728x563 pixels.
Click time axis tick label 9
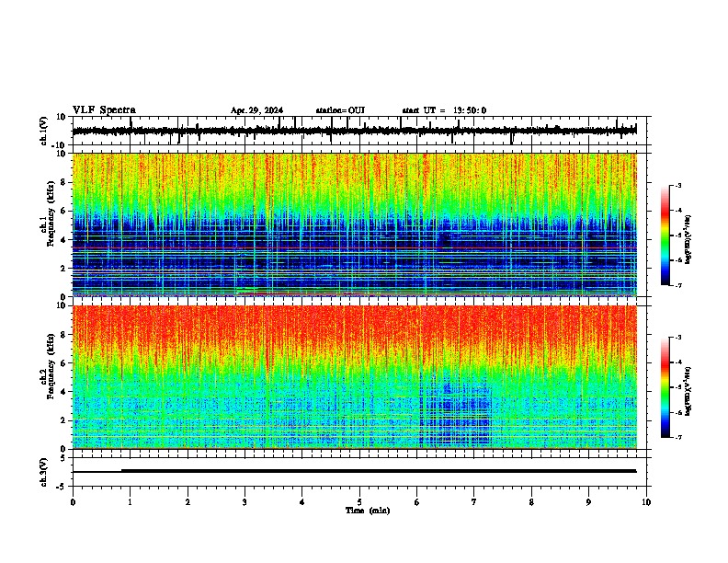tap(588, 502)
